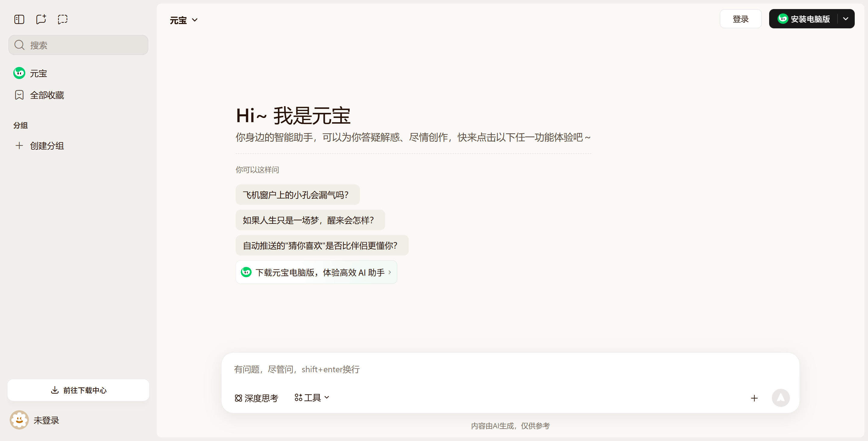Click the 分组 section heading
The width and height of the screenshot is (868, 441).
20,125
